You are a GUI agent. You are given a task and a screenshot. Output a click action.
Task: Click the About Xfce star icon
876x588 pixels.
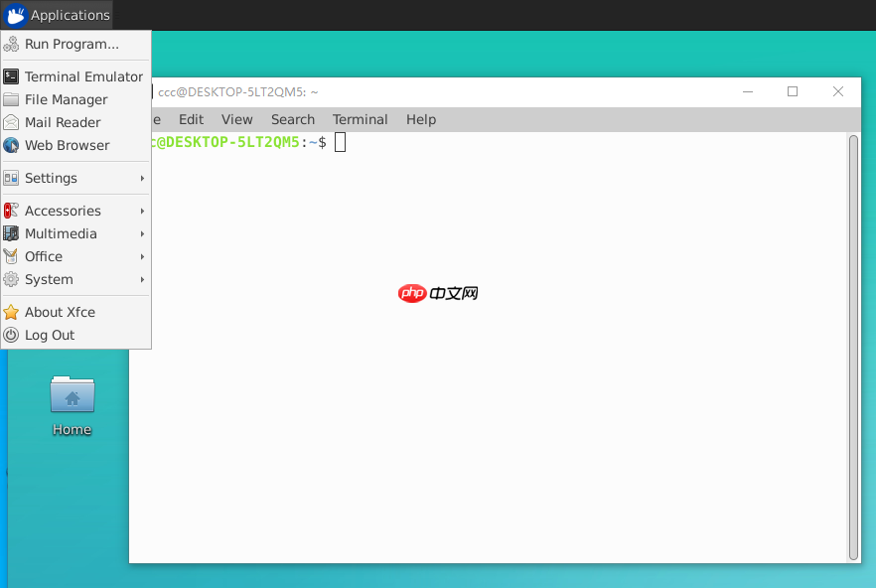coord(10,311)
